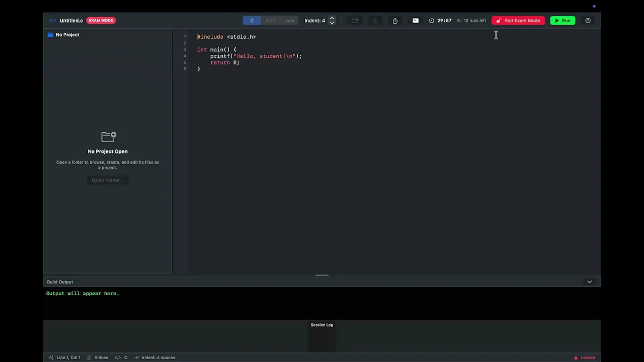
Task: Click the cursor position icon in status bar
Action: pos(51,357)
